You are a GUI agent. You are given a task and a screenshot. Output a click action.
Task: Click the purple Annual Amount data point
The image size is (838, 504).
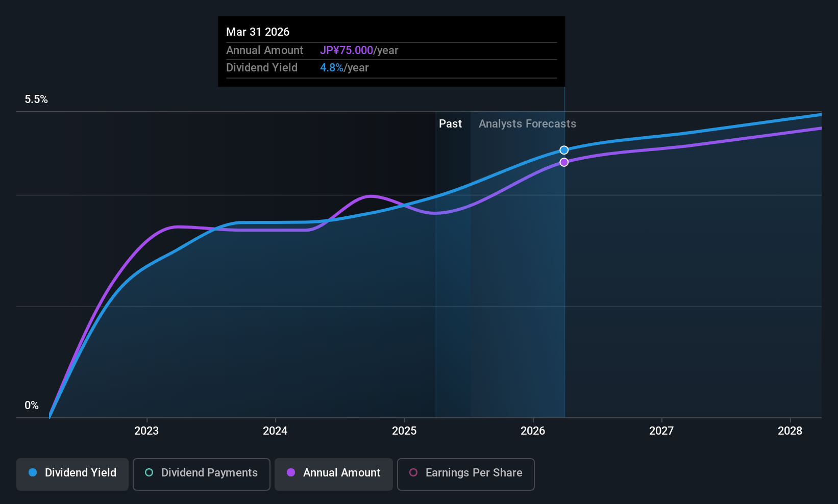[564, 162]
